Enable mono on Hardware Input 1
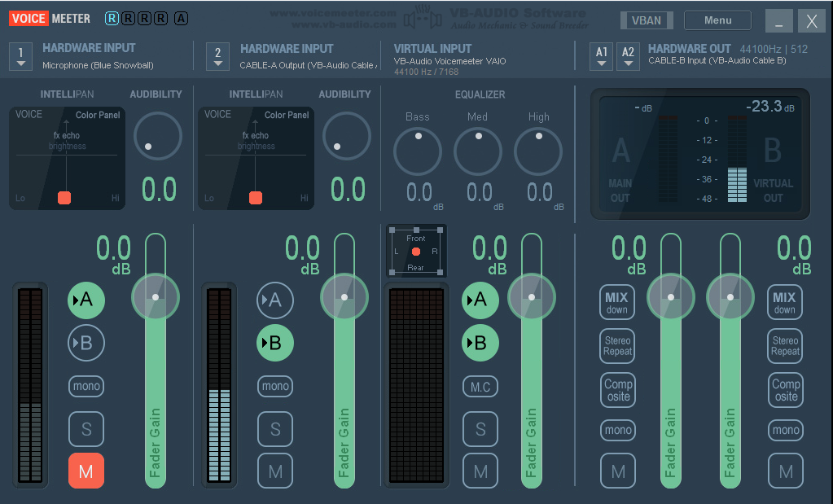 pyautogui.click(x=86, y=386)
